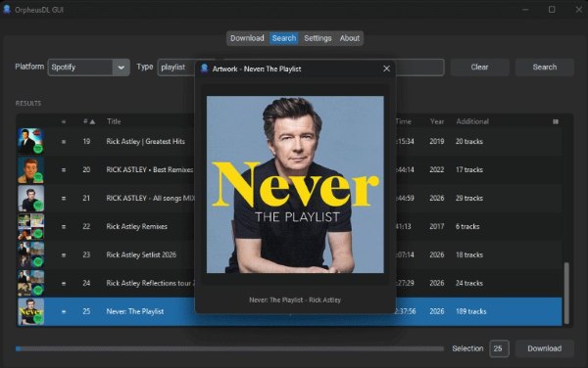Sort results by Additional column header
Image resolution: width=588 pixels, height=368 pixels.
pos(472,121)
